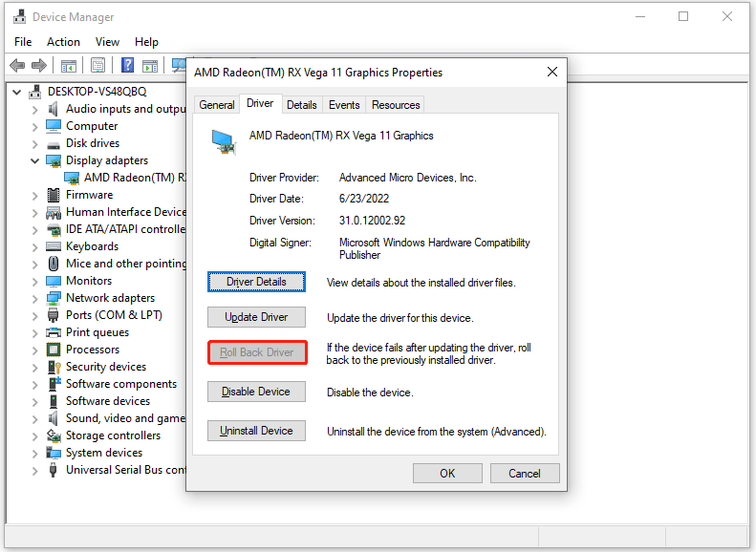Confirm the dialog with OK
This screenshot has width=756, height=552.
click(447, 474)
